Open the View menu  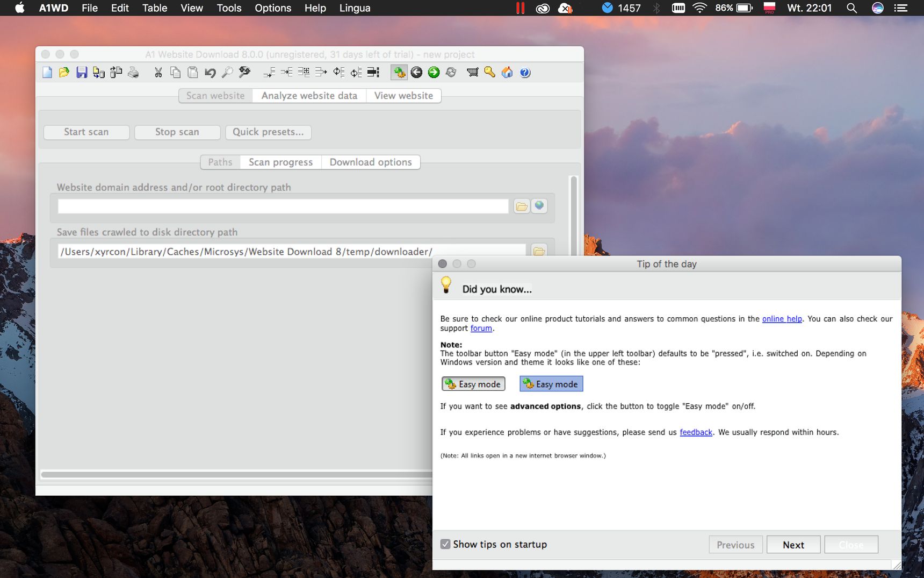192,8
